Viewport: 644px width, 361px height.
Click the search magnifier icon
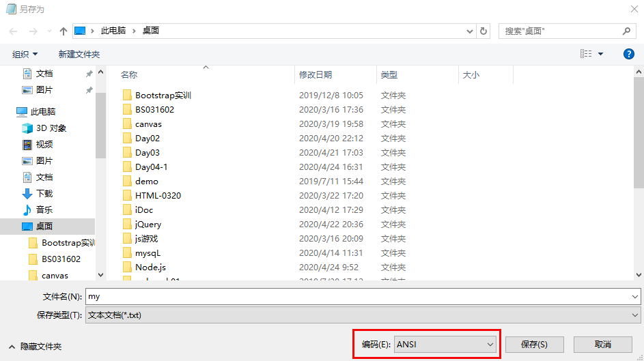[626, 31]
